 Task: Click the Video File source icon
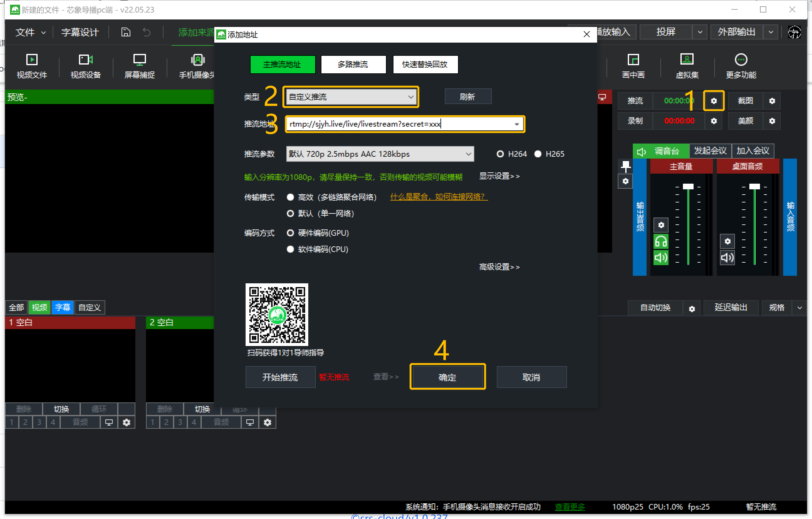coord(32,60)
